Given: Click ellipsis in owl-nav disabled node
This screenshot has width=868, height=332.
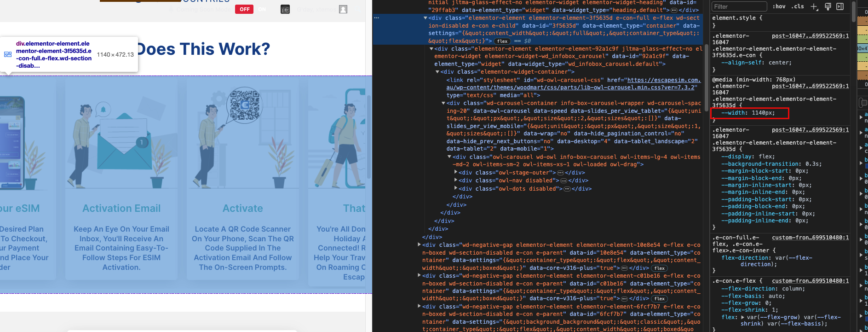Looking at the screenshot, I should click(563, 181).
